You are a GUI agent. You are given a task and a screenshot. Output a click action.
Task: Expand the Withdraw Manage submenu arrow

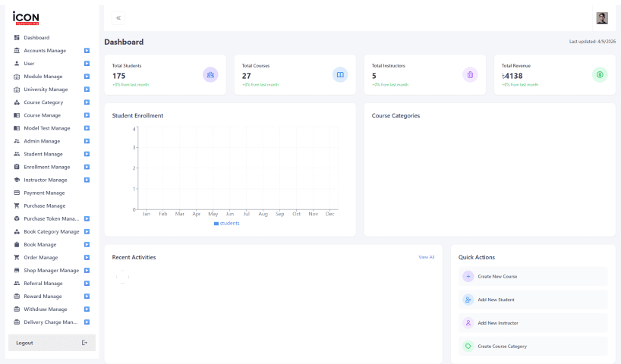point(87,309)
